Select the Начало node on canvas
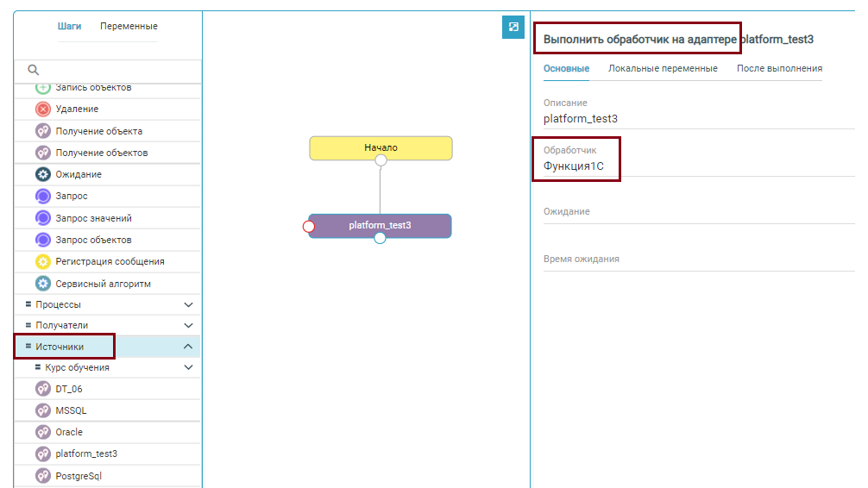 (x=381, y=147)
